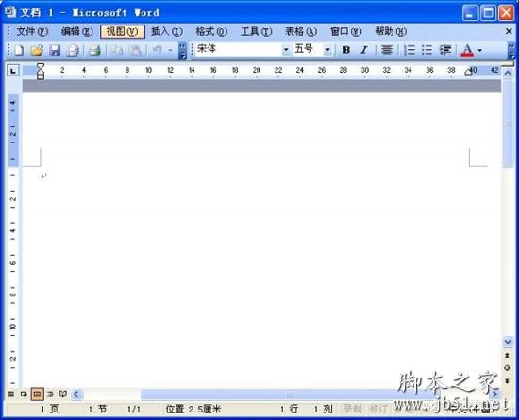Go to next page double arrow
Viewport: 519px width, 420px height.
pos(507,381)
